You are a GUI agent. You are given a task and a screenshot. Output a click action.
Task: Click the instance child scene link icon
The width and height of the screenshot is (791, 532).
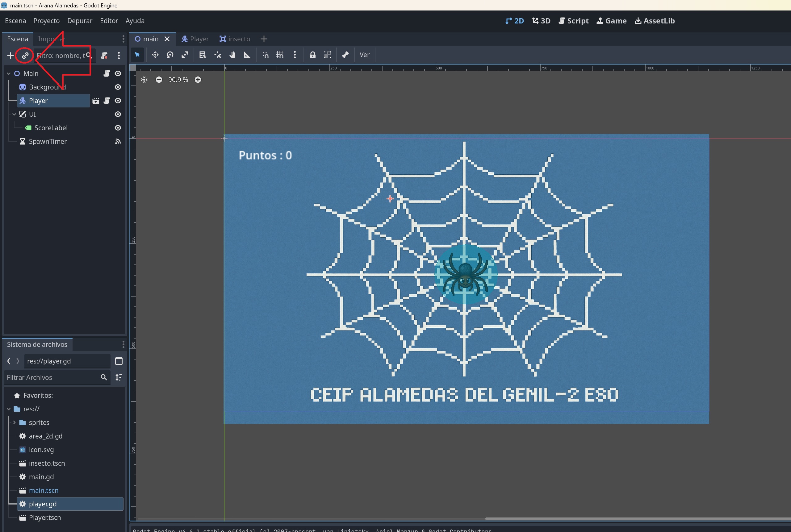coord(24,55)
